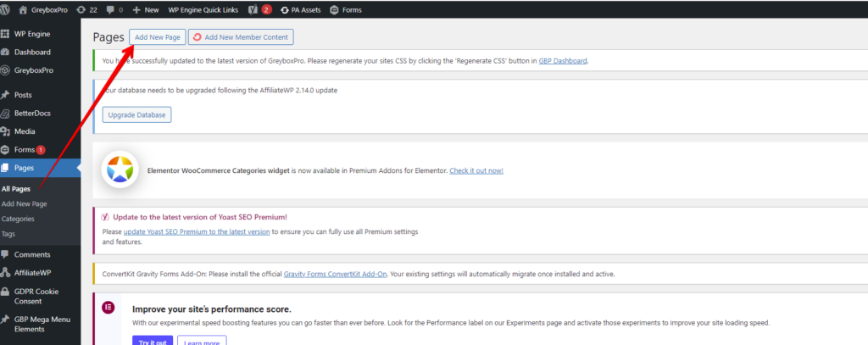The width and height of the screenshot is (868, 345).
Task: Click the AffiliateWP sidebar icon
Action: [5, 272]
